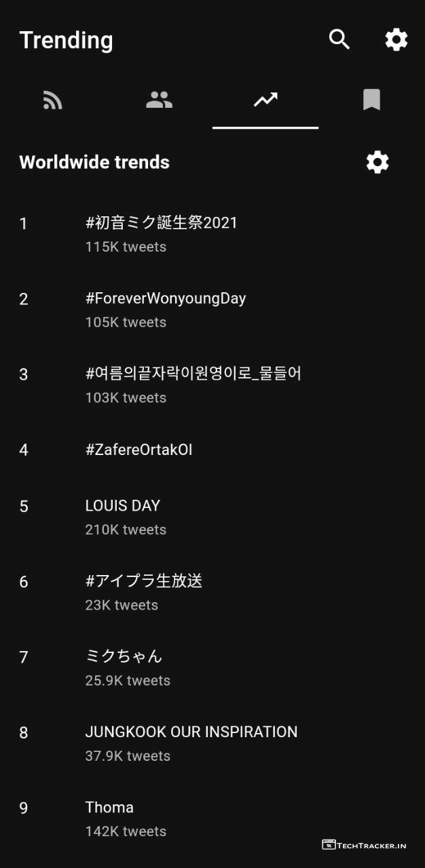Tap the 210K tweets count
Image resolution: width=425 pixels, height=868 pixels.
coord(126,530)
